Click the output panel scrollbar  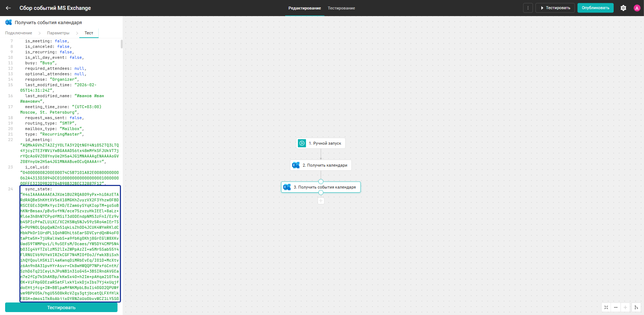pyautogui.click(x=121, y=44)
